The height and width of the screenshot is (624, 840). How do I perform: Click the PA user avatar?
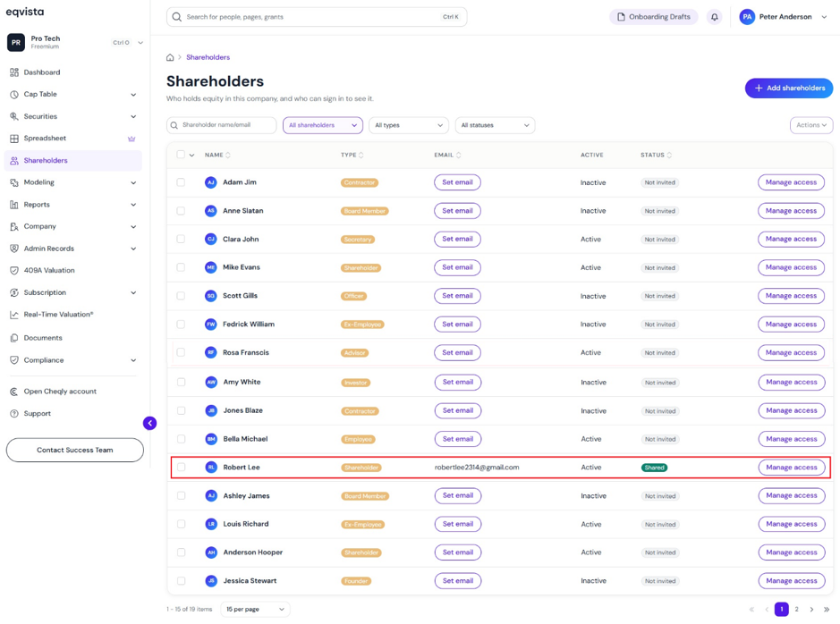(747, 17)
